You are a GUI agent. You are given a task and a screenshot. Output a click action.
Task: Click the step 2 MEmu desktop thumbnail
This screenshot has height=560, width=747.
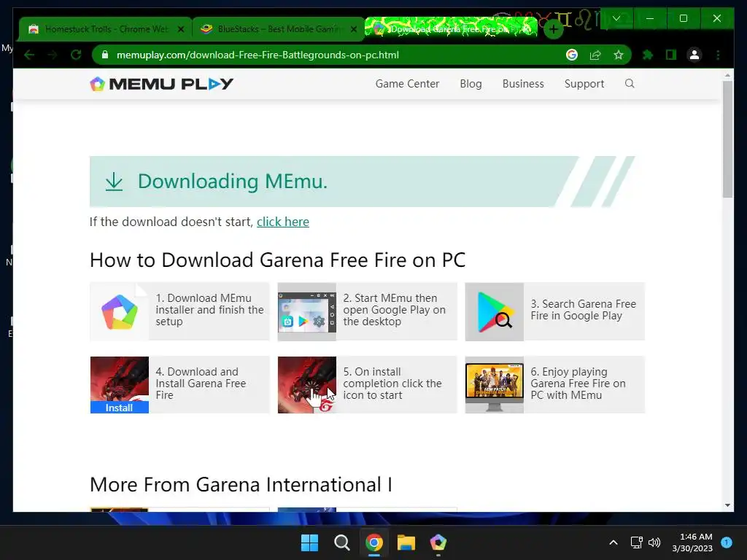[x=307, y=312]
